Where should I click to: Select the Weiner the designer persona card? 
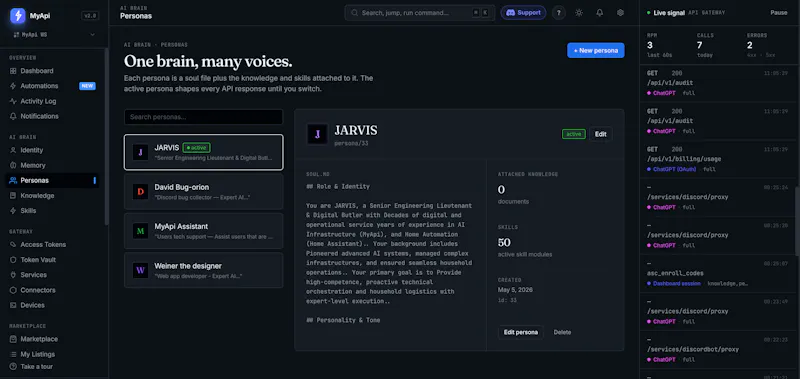[x=204, y=270]
